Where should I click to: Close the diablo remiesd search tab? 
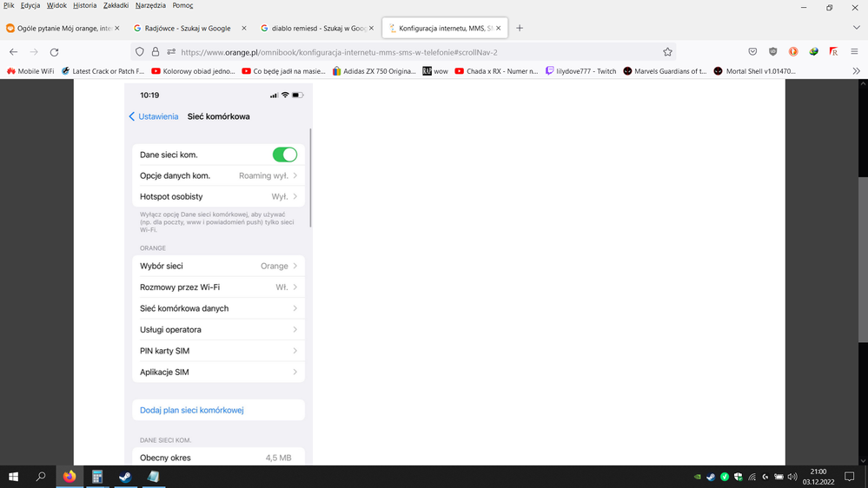(372, 28)
